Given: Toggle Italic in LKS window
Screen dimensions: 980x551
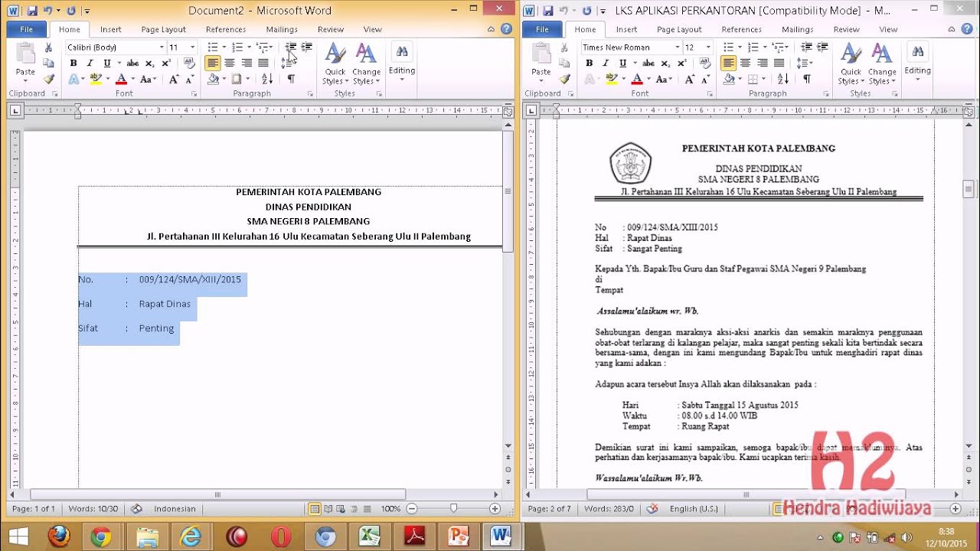Looking at the screenshot, I should (x=606, y=63).
